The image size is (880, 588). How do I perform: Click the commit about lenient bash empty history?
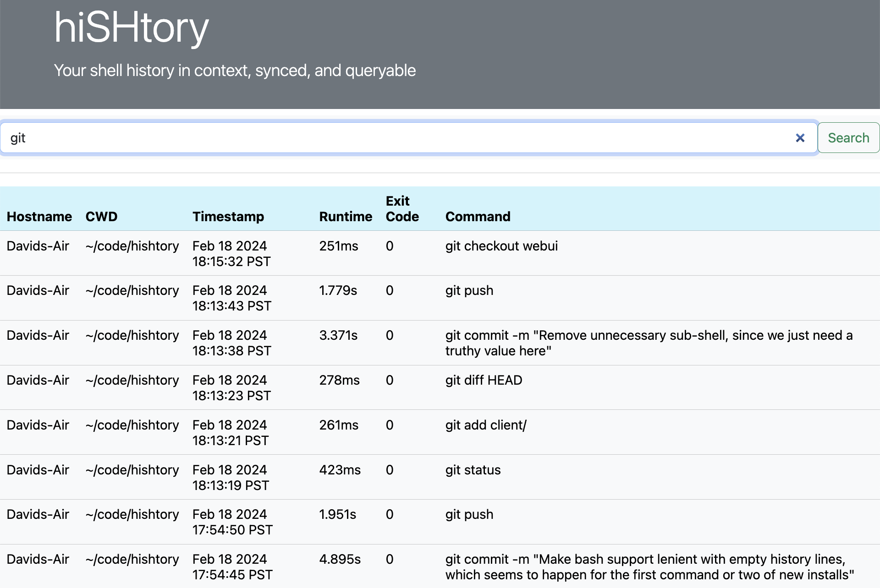click(x=596, y=566)
